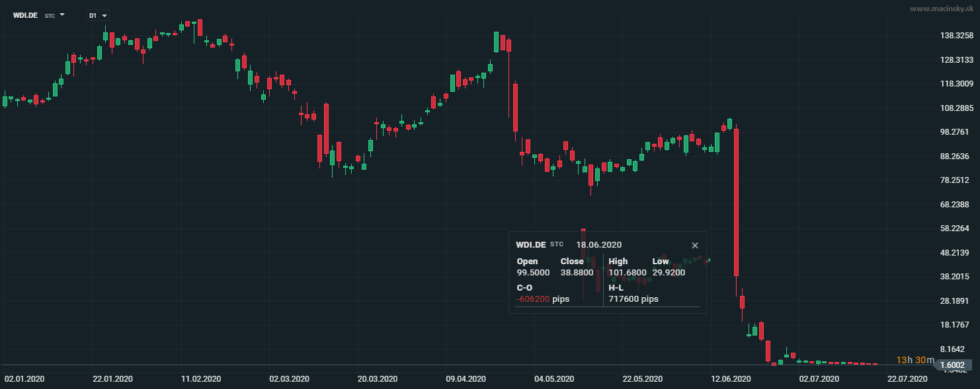Click the Close value 38.8800 in popup

coord(577,272)
